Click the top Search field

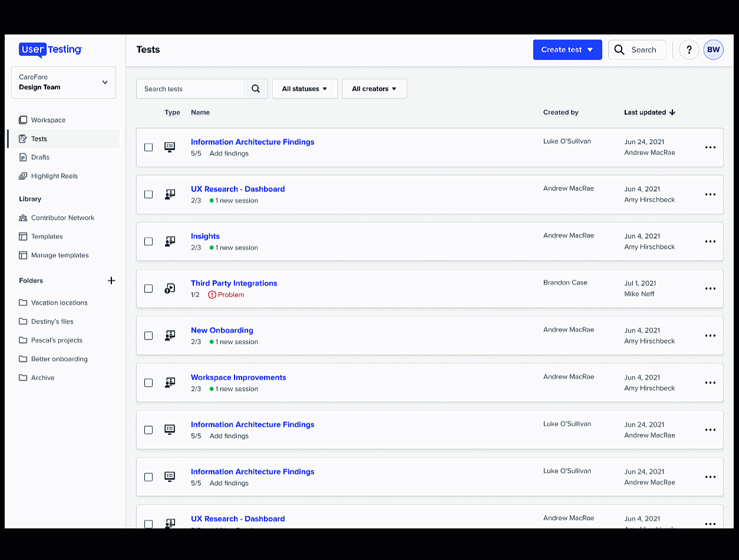[637, 50]
